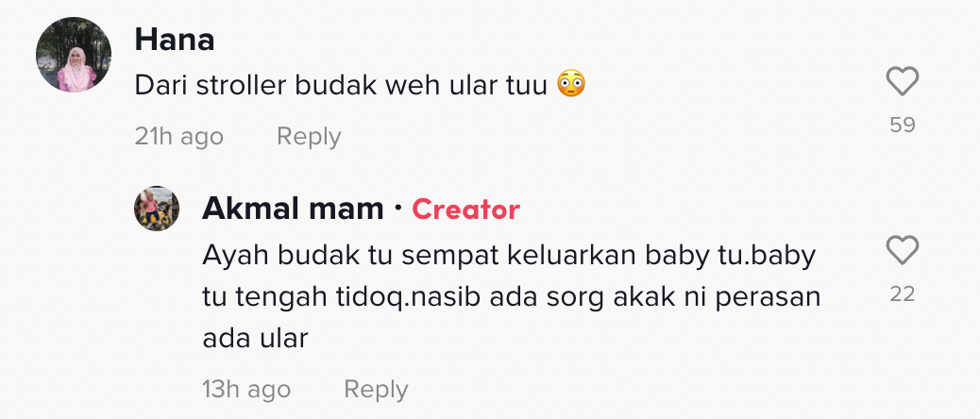Open the Akmal mam username link
The height and width of the screenshot is (419, 980).
293,209
